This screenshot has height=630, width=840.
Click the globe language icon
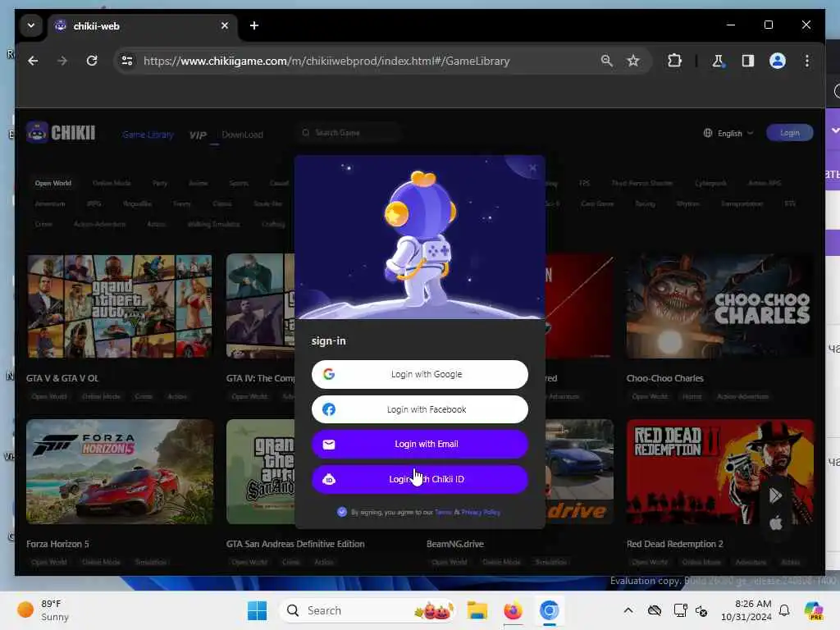point(708,133)
